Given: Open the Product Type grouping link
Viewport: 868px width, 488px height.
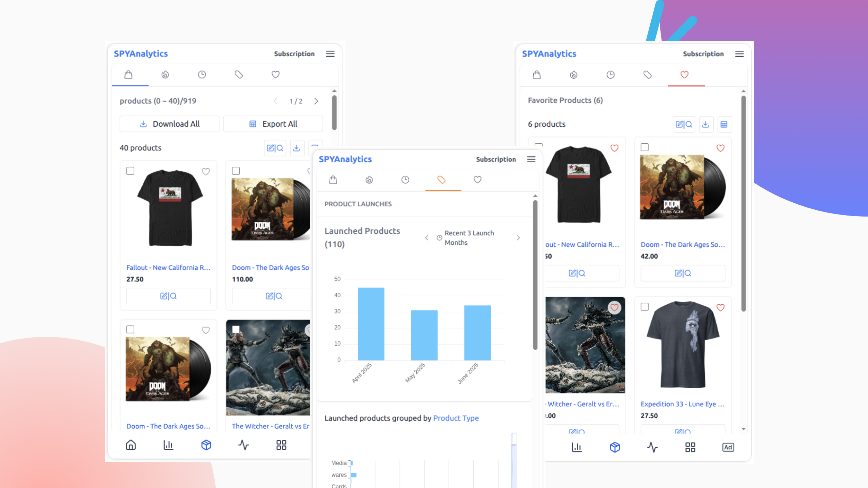Looking at the screenshot, I should [x=456, y=418].
